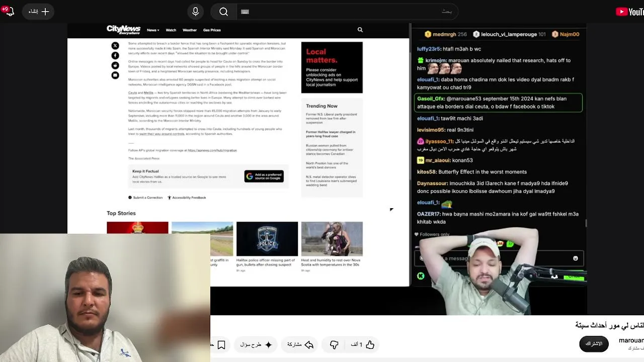Click the YouTube search magnifier icon

223,12
